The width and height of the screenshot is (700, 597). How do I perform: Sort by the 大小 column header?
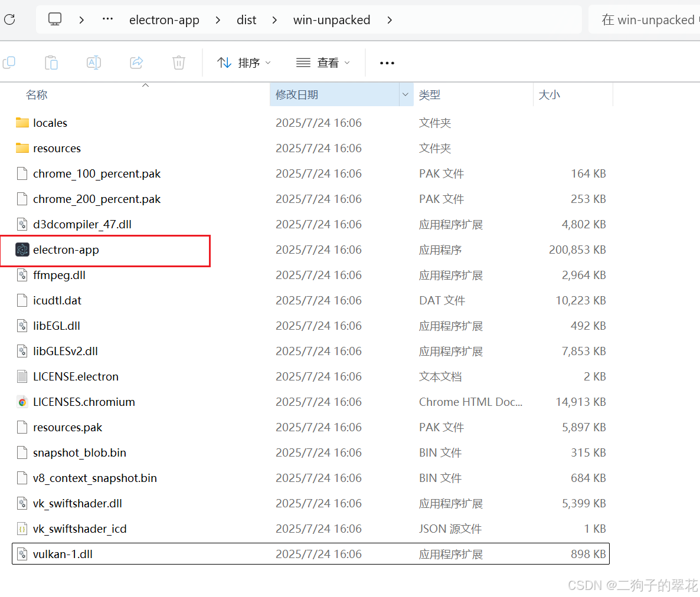click(x=549, y=95)
